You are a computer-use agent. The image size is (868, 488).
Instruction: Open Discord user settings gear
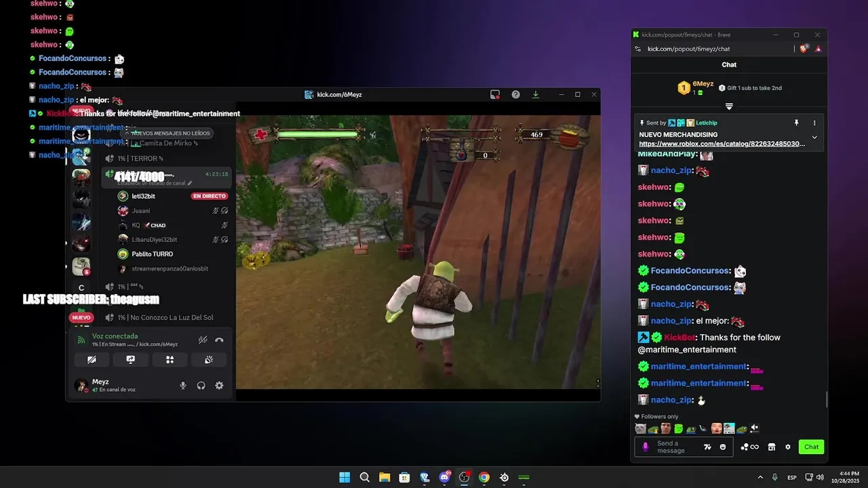click(x=219, y=386)
